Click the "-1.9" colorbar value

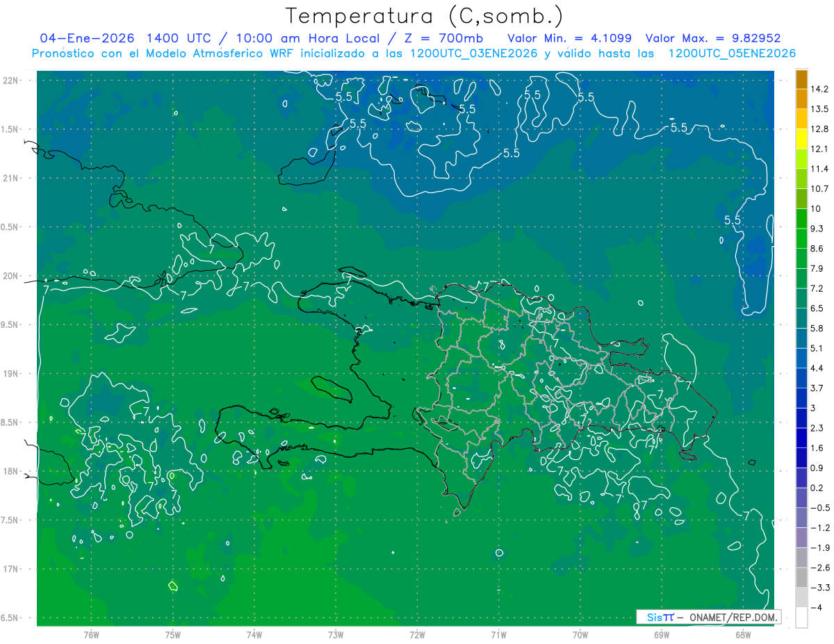click(x=819, y=547)
